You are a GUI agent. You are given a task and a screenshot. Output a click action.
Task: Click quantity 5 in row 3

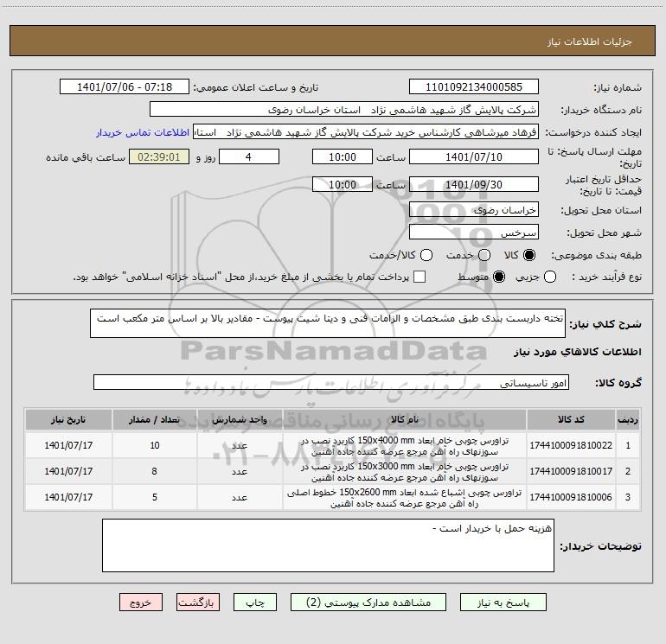(154, 497)
